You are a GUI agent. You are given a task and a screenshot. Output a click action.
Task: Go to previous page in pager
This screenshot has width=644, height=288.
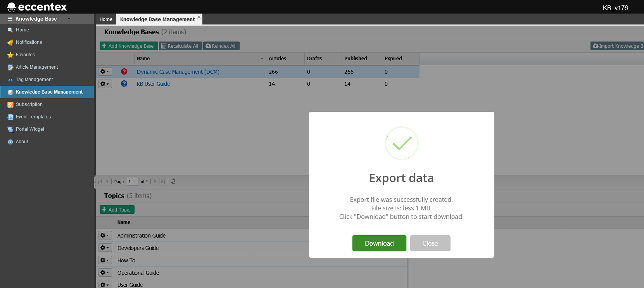(x=107, y=181)
